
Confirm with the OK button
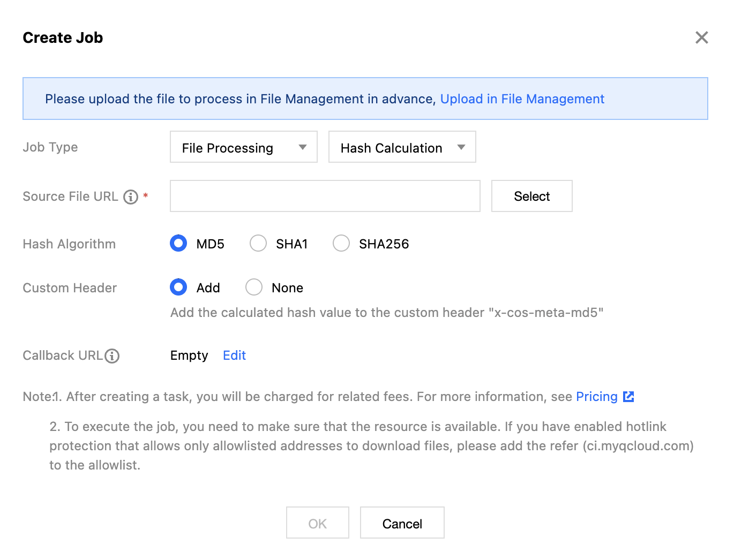[317, 523]
